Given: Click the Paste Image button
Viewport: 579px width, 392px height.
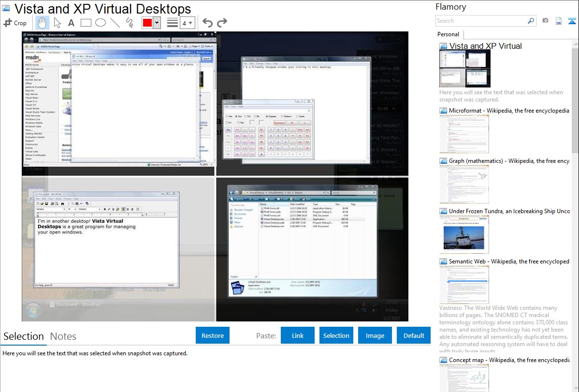Looking at the screenshot, I should [375, 335].
